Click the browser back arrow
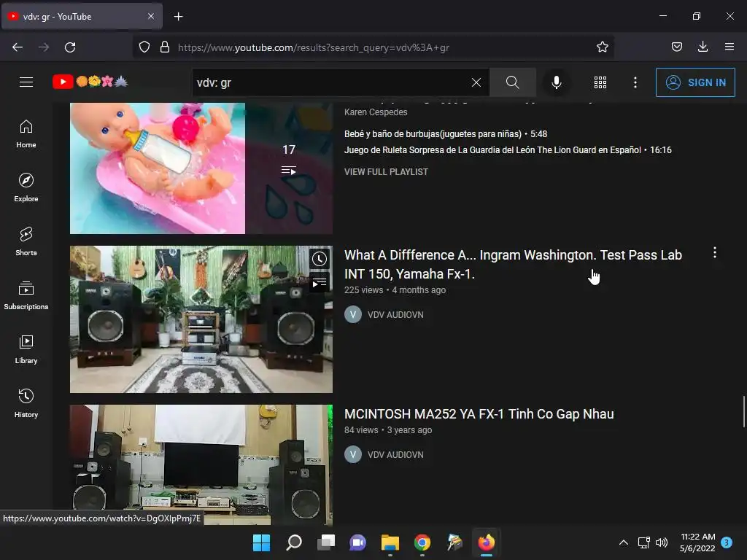This screenshot has height=560, width=747. point(18,47)
